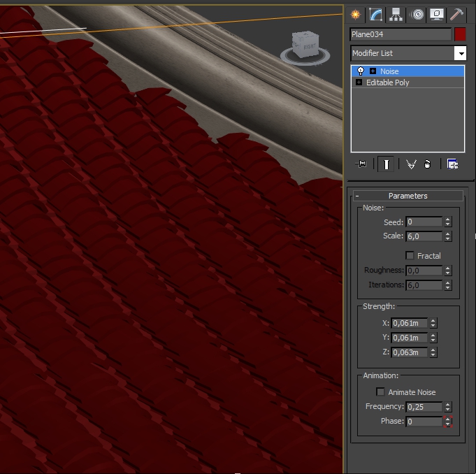Switch to the Modify panel tab
The height and width of the screenshot is (474, 476).
pos(375,14)
